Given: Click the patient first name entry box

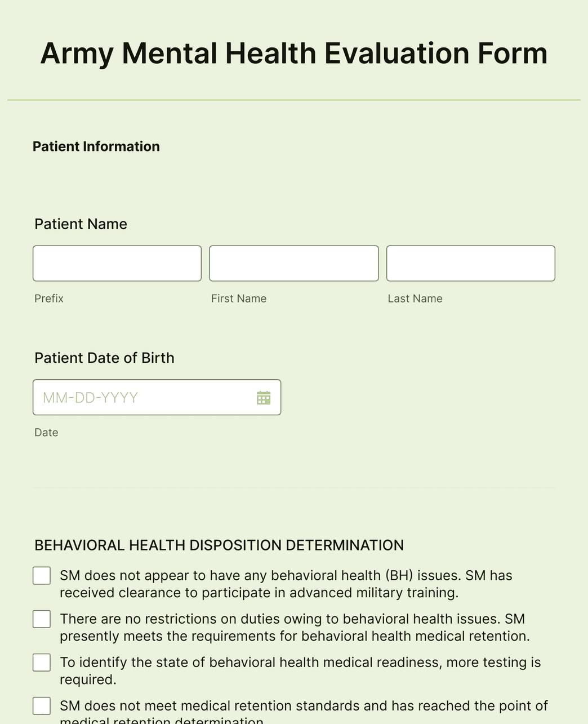Looking at the screenshot, I should click(x=293, y=263).
